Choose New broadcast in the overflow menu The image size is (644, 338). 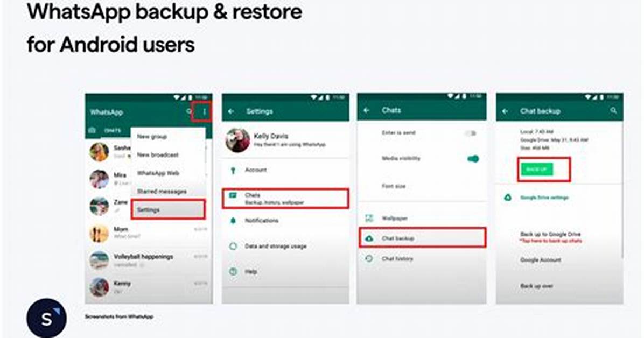coord(158,155)
